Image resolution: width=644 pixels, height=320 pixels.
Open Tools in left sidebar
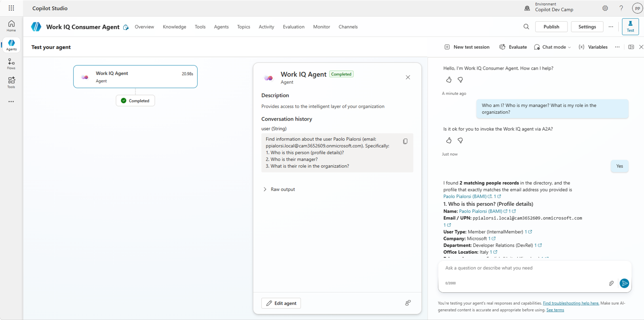click(x=11, y=82)
